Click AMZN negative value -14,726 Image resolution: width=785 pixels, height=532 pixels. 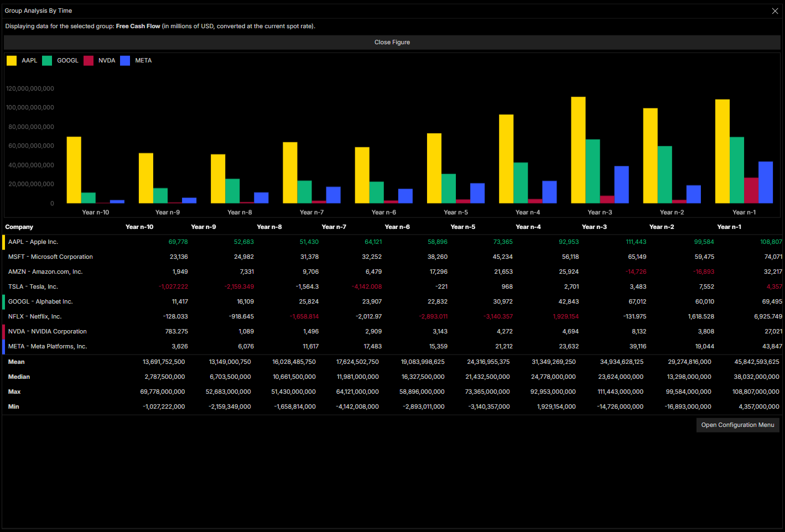(636, 272)
